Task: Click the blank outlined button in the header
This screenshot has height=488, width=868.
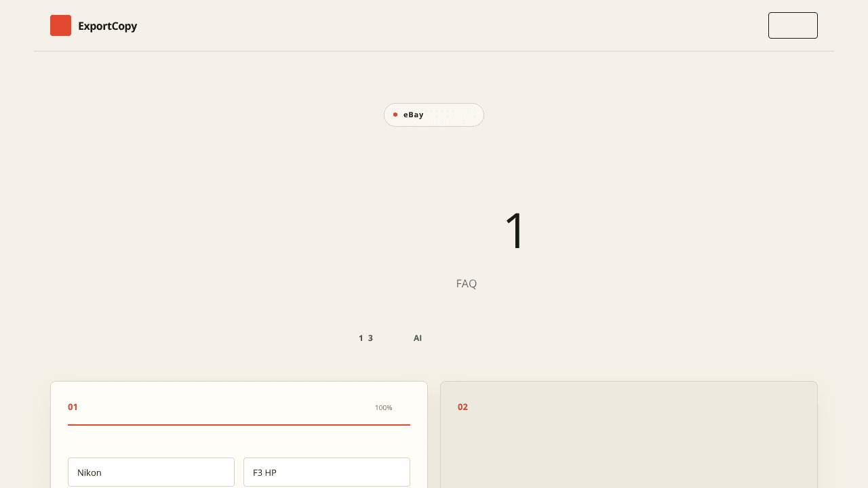Action: pyautogui.click(x=793, y=25)
